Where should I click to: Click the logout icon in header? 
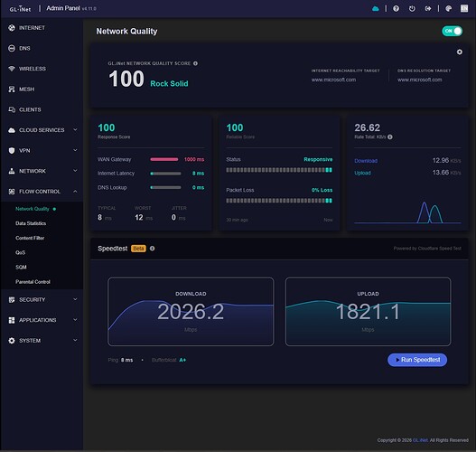428,8
